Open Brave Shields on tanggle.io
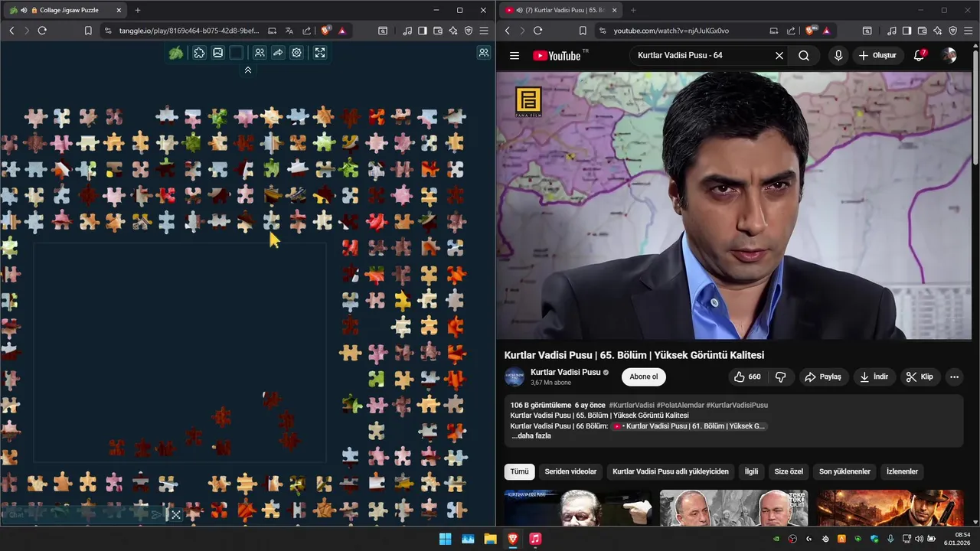Viewport: 980px width, 551px height. click(326, 31)
